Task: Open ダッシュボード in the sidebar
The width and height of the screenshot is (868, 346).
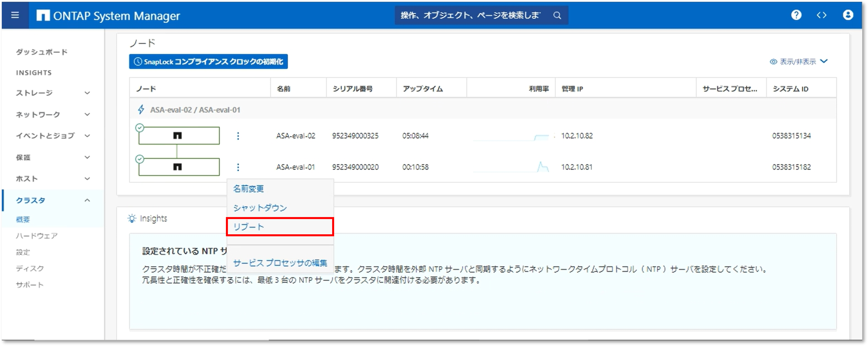Action: (x=42, y=52)
